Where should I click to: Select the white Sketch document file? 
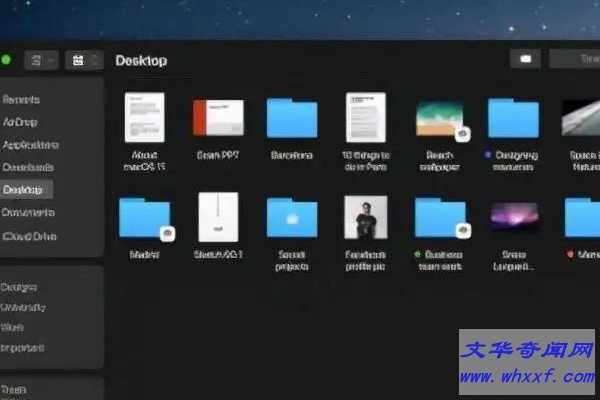(x=218, y=216)
